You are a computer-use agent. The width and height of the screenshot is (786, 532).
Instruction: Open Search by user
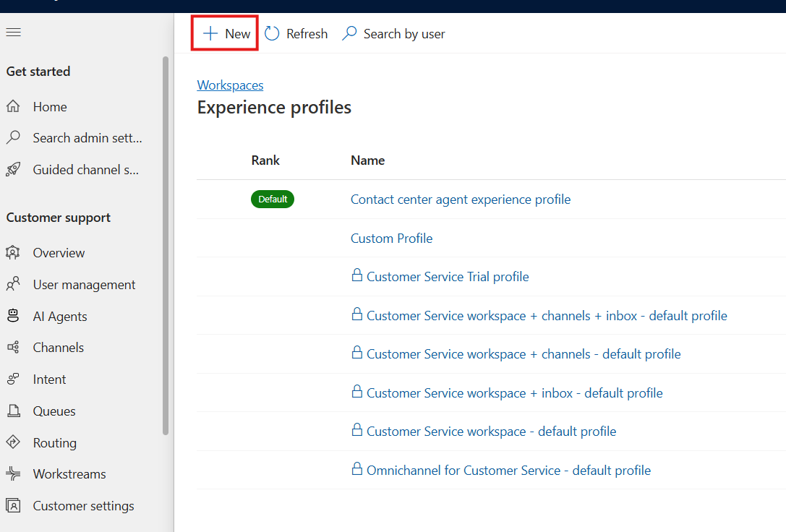393,33
